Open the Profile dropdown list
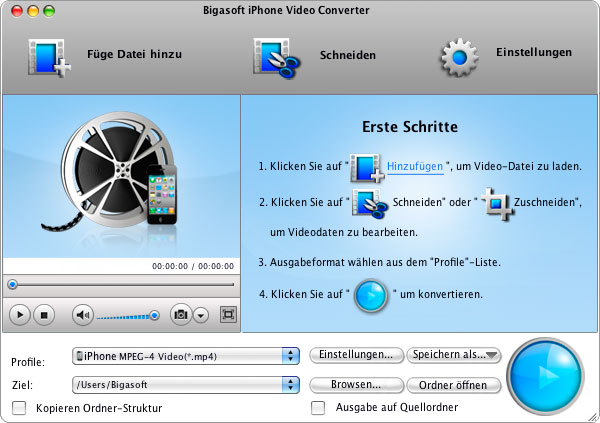 point(186,356)
